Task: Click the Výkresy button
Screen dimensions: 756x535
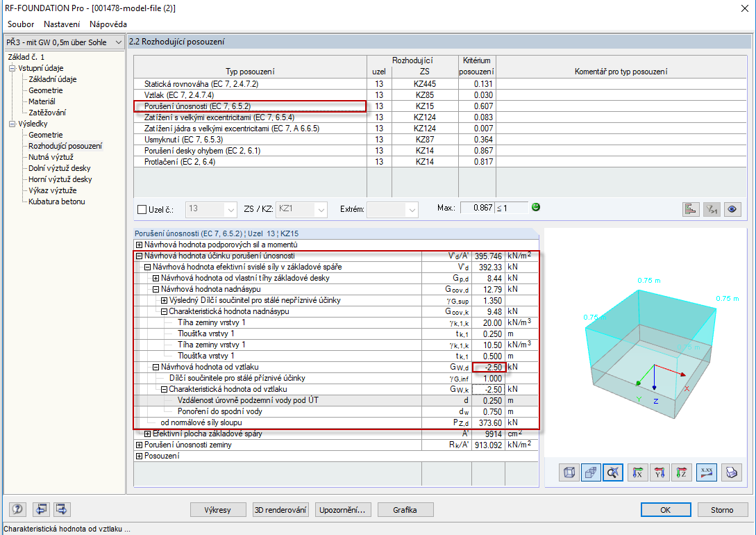Action: pyautogui.click(x=217, y=510)
